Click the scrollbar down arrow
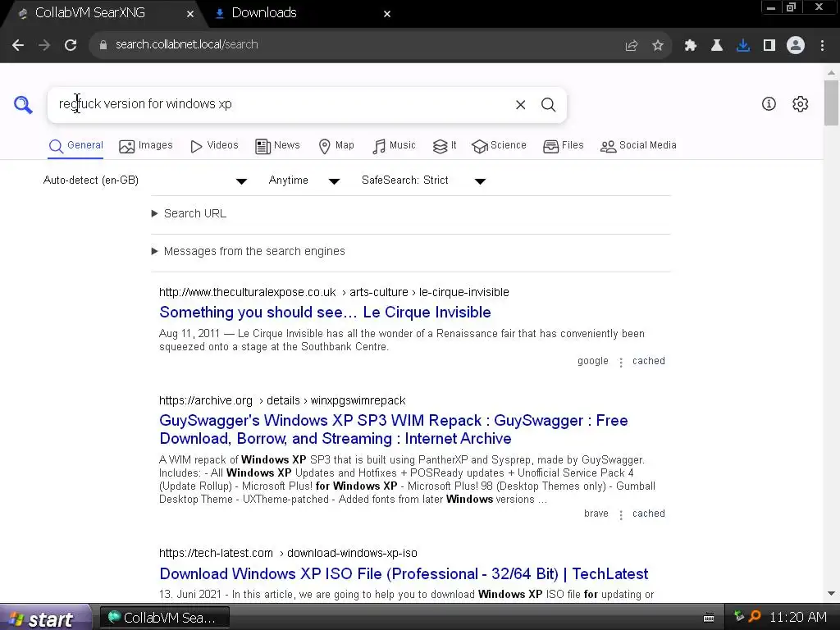The width and height of the screenshot is (840, 630). pos(831,593)
